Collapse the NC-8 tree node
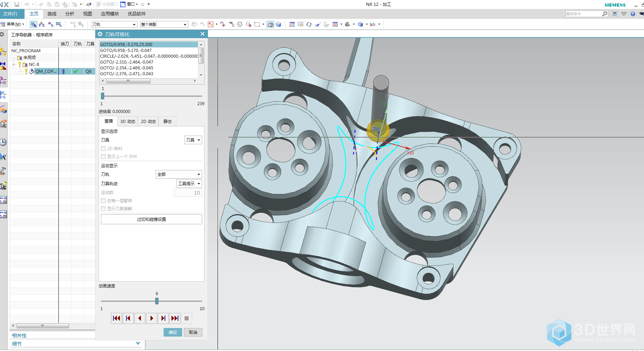The image size is (644, 351). (x=14, y=64)
